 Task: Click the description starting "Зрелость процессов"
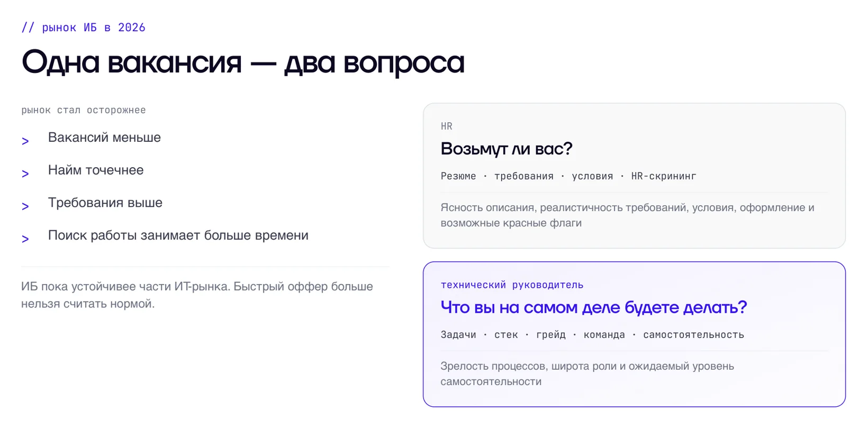click(587, 374)
